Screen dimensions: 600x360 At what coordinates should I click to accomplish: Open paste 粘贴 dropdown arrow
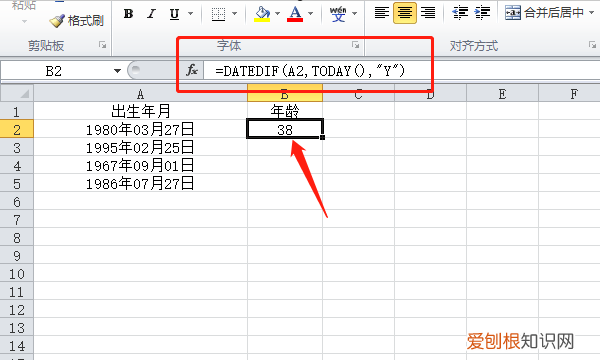click(24, 21)
